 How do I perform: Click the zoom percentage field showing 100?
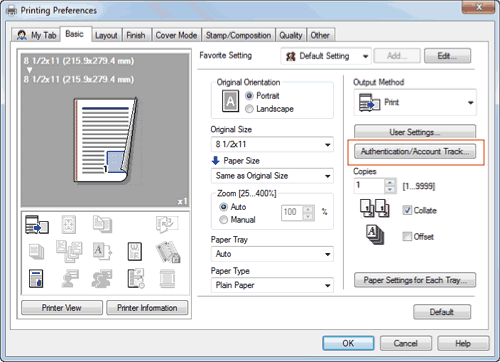[x=292, y=212]
